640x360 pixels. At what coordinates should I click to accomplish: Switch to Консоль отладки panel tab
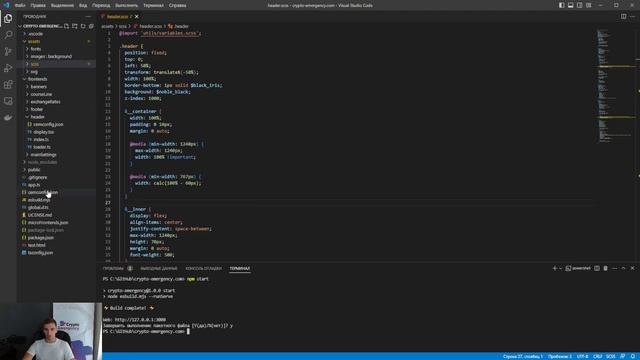click(203, 268)
